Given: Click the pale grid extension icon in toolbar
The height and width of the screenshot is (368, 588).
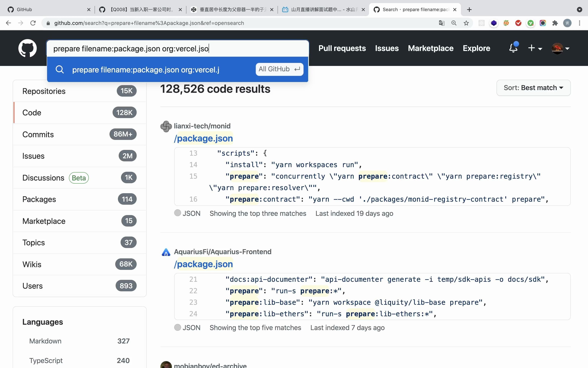Looking at the screenshot, I should [482, 23].
